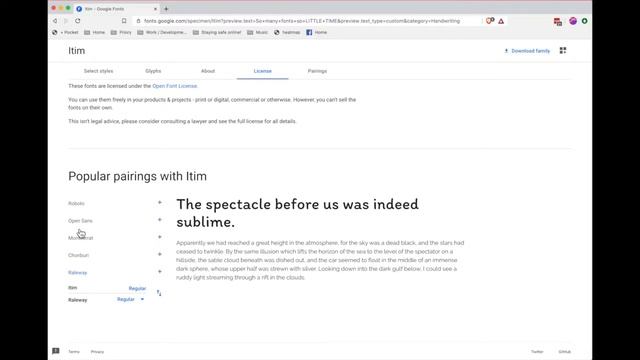The height and width of the screenshot is (360, 640).
Task: Click the browser forward arrow
Action: (66, 21)
